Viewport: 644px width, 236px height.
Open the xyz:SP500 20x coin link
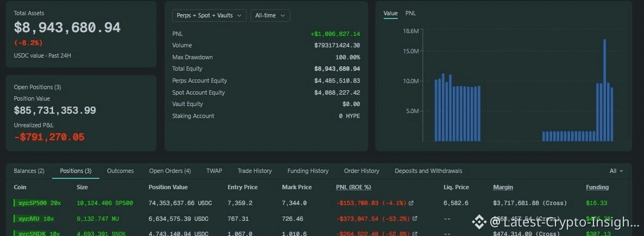[39, 203]
